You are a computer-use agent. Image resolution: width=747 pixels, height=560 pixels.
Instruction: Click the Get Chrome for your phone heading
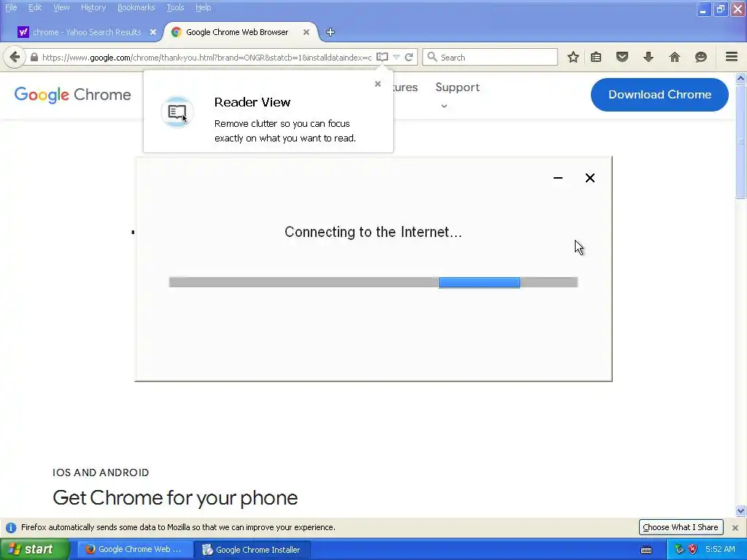[175, 497]
